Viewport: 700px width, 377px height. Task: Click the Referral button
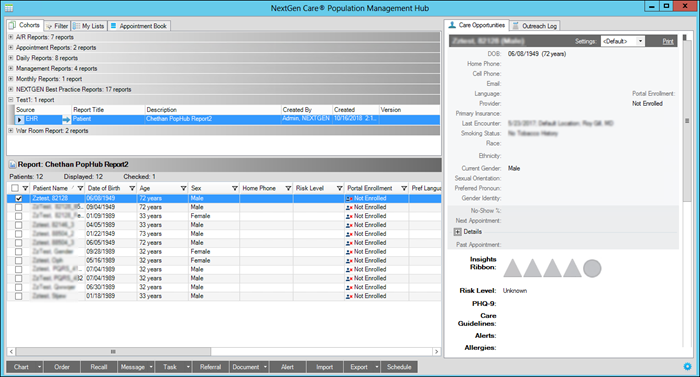pos(210,367)
